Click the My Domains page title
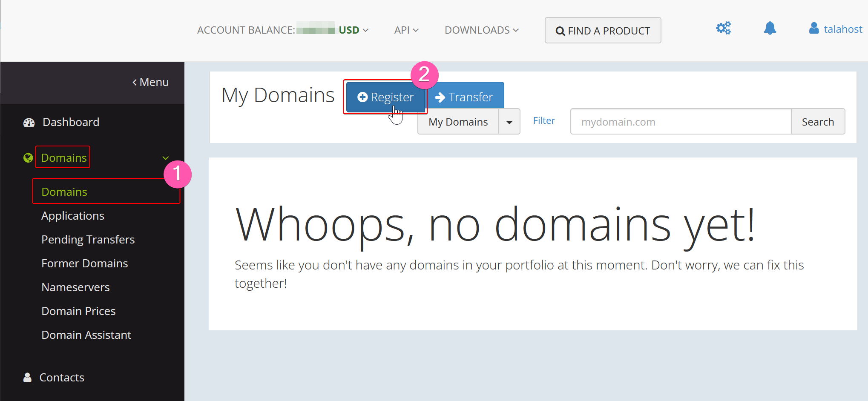This screenshot has width=868, height=401. tap(278, 95)
